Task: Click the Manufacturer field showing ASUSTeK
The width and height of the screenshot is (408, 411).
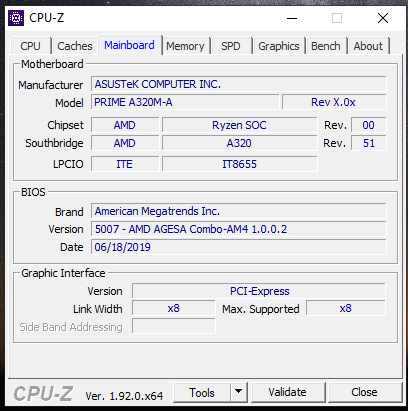Action: point(239,84)
